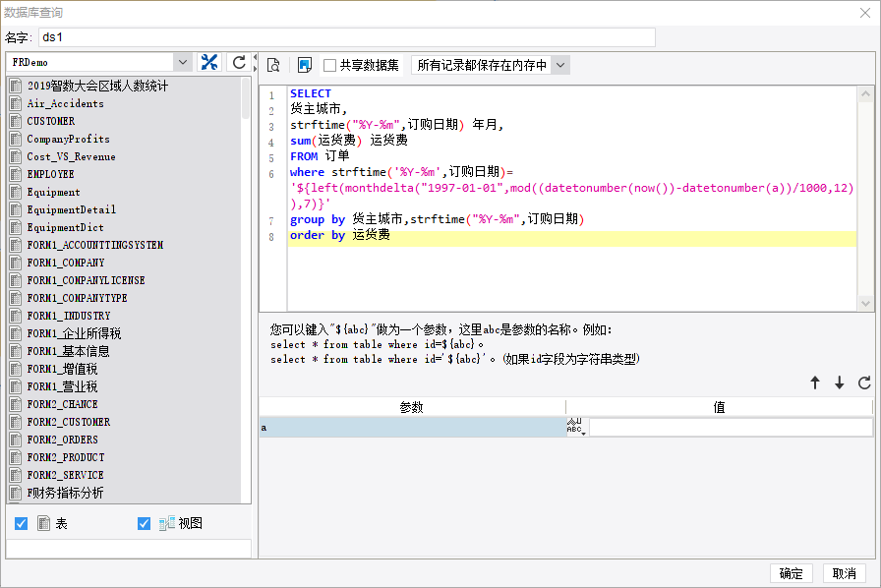This screenshot has width=881, height=588.
Task: Click the 参数 column header
Action: [412, 407]
